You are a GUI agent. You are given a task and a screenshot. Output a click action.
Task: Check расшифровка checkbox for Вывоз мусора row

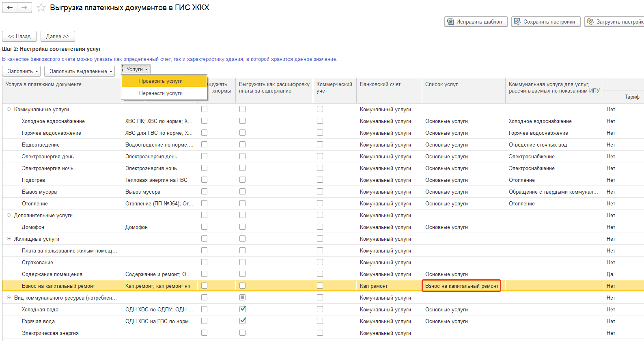pos(242,191)
